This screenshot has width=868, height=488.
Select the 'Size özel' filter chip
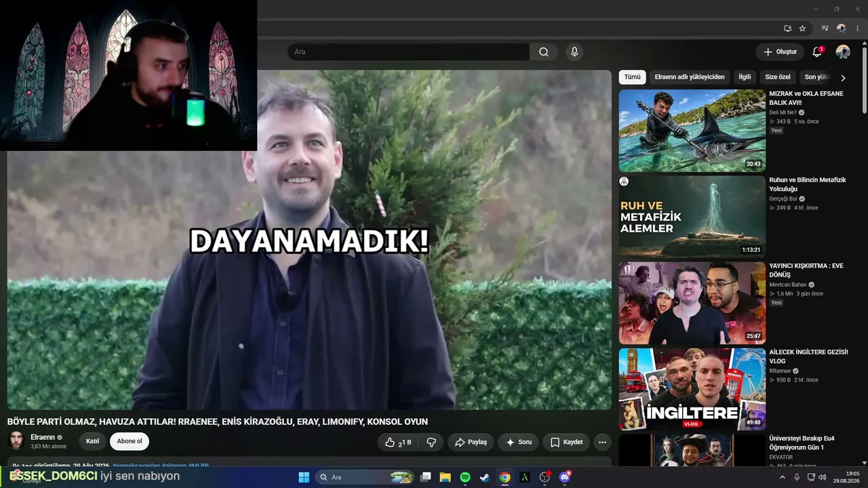(778, 77)
